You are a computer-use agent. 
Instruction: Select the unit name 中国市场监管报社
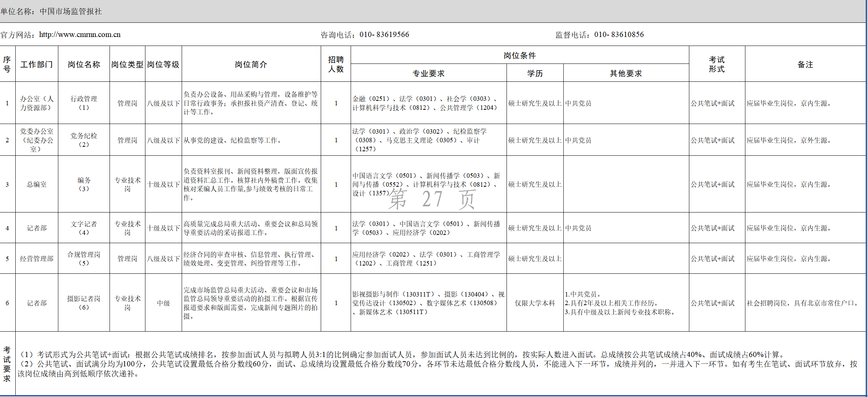click(71, 12)
